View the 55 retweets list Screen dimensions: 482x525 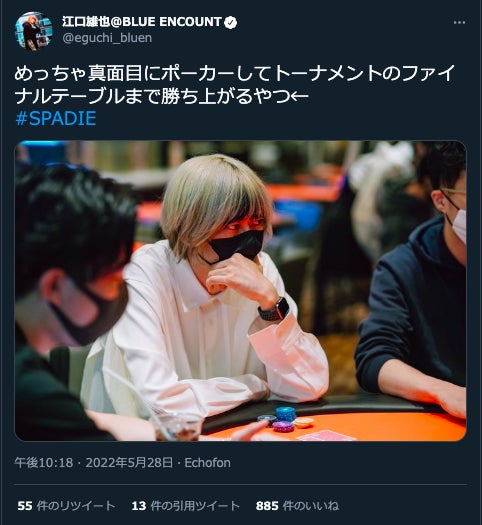pyautogui.click(x=66, y=506)
